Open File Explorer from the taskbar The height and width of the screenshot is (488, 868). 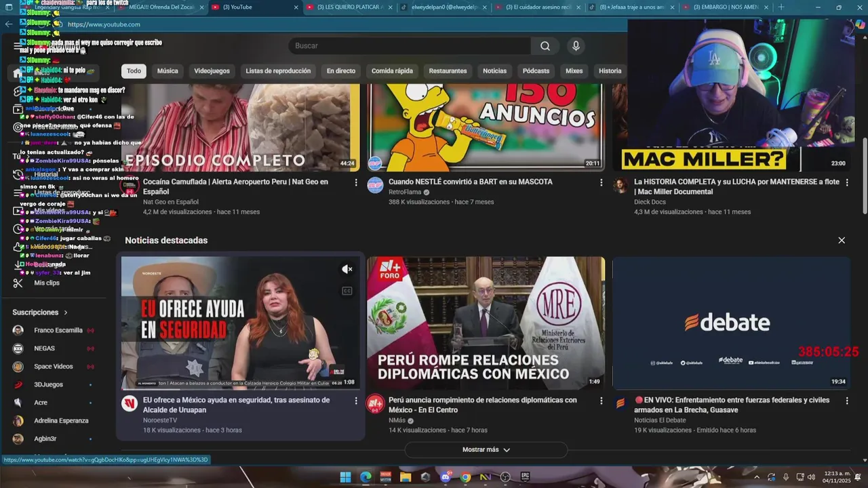click(x=406, y=476)
